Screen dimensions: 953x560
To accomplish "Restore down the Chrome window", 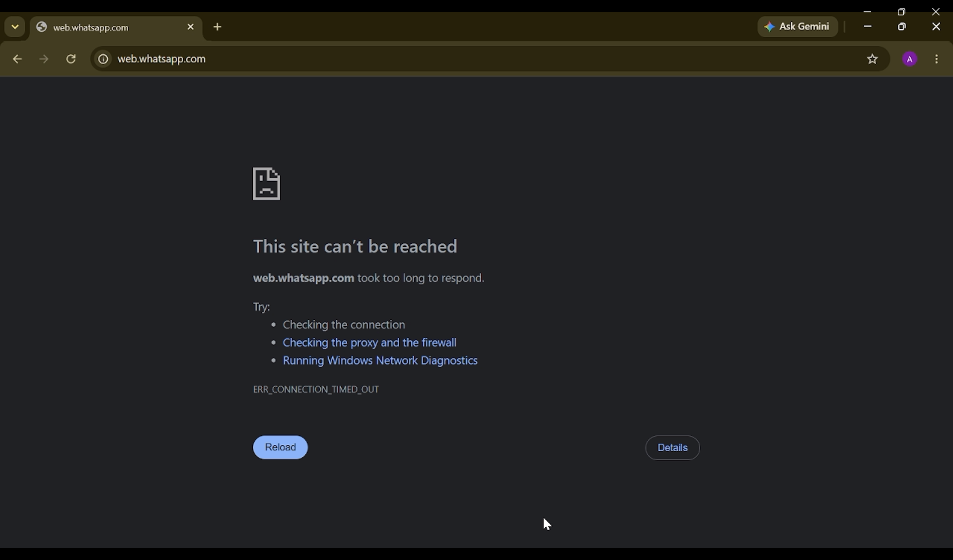I will pos(902,27).
